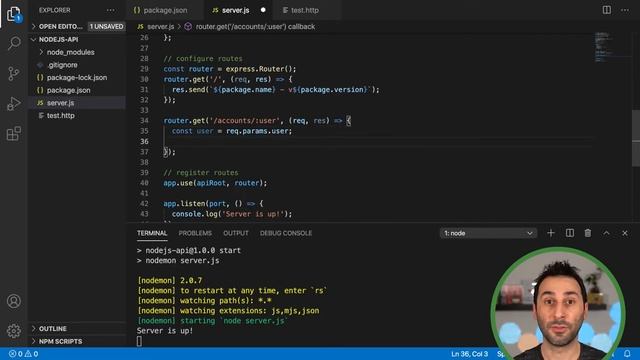
Task: Open notifications bell in status bar
Action: coord(627,353)
